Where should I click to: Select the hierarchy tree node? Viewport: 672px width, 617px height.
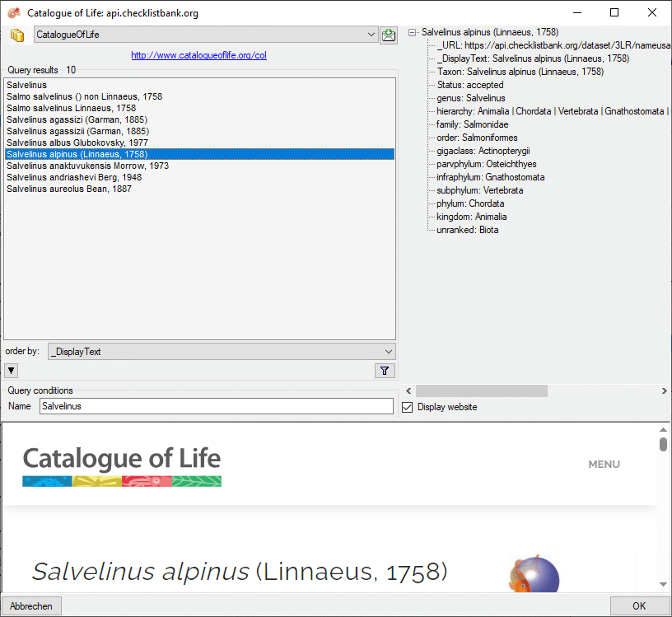[x=553, y=111]
